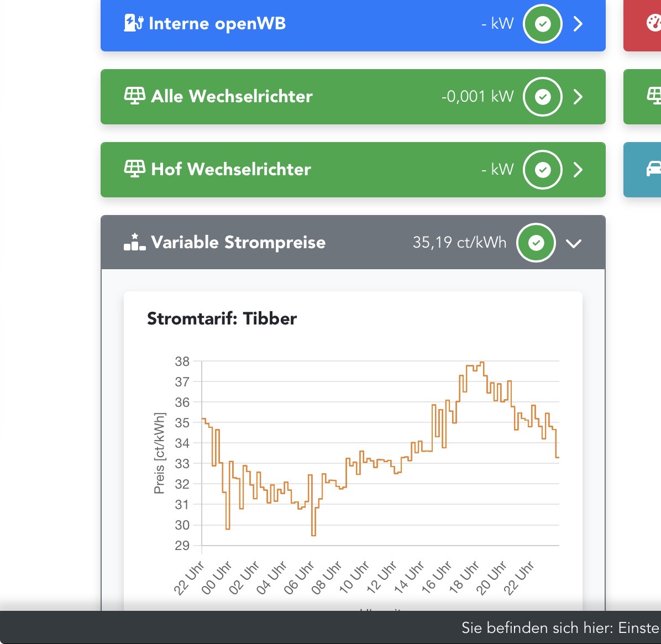The image size is (661, 644).
Task: Click the status checkmark on Hof Wechselrichter
Action: point(543,170)
